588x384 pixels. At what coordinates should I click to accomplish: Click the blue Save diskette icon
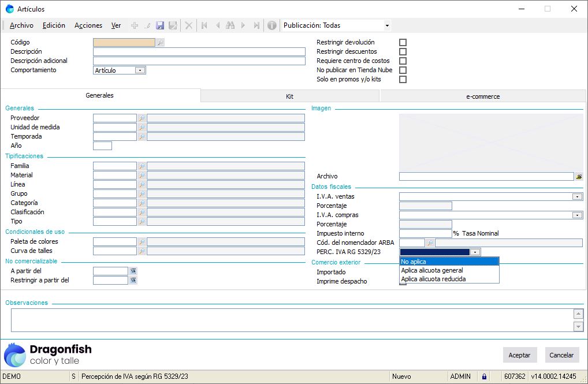160,25
